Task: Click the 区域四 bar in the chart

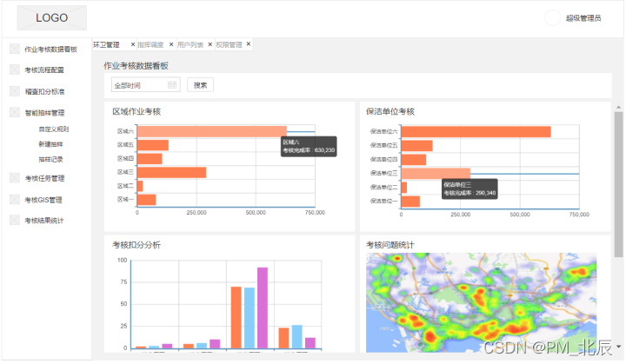Action: point(150,159)
